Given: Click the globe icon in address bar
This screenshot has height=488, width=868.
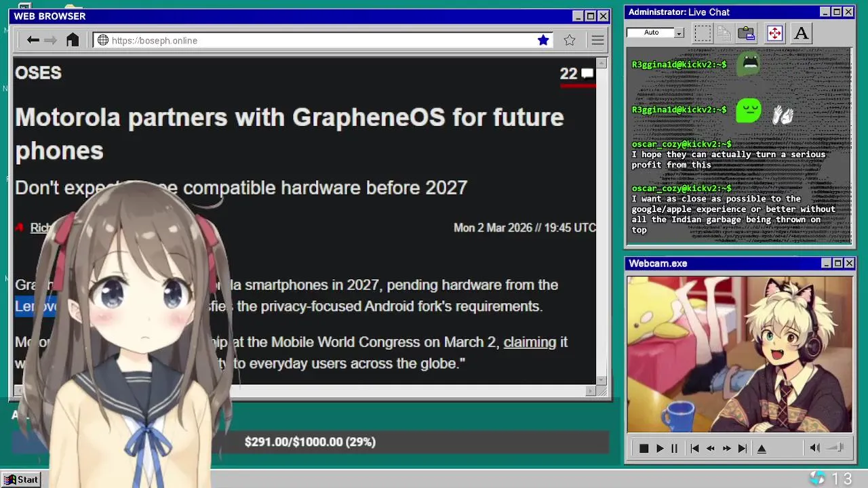Looking at the screenshot, I should point(103,40).
